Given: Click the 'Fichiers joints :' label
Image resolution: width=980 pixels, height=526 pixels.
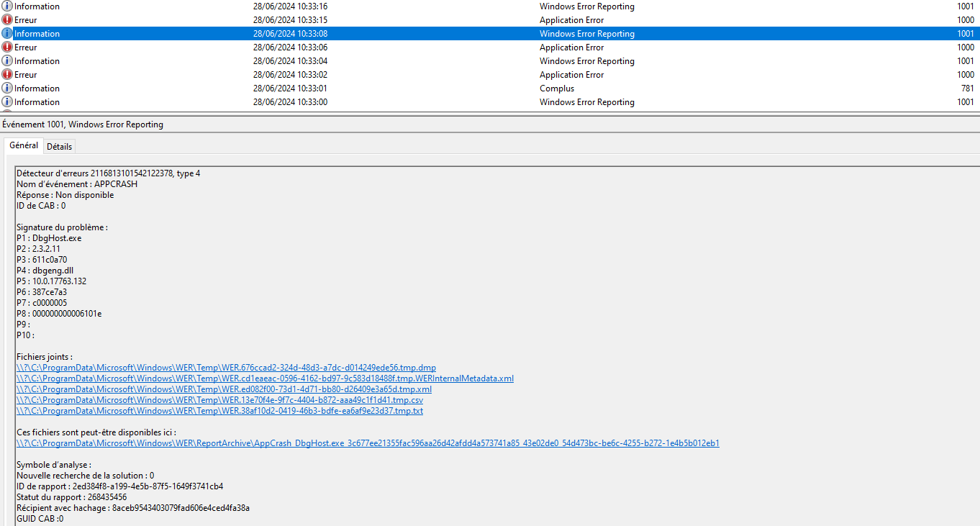Looking at the screenshot, I should (45, 357).
